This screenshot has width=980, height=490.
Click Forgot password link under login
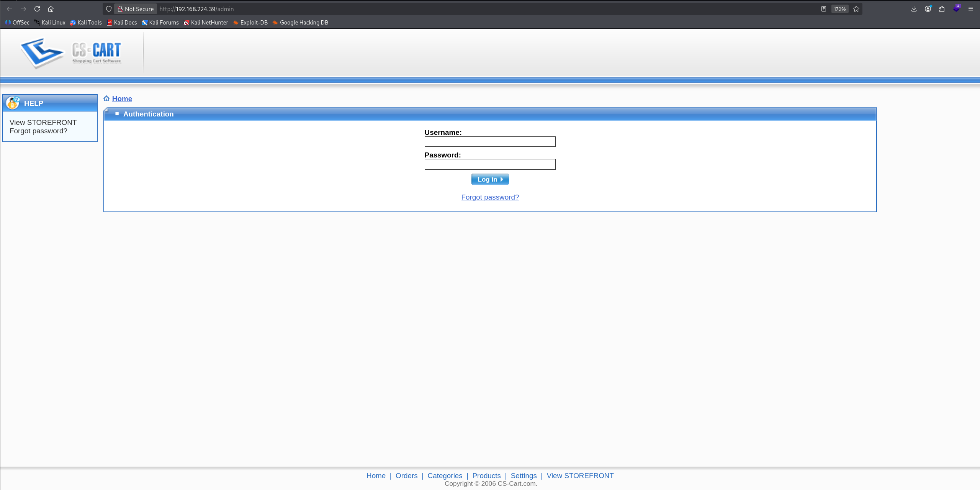(x=490, y=197)
